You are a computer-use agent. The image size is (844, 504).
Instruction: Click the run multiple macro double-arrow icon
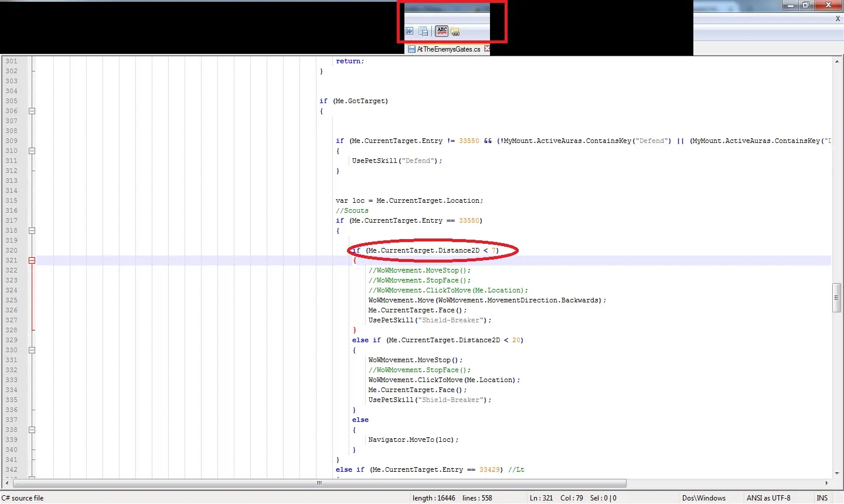[410, 31]
